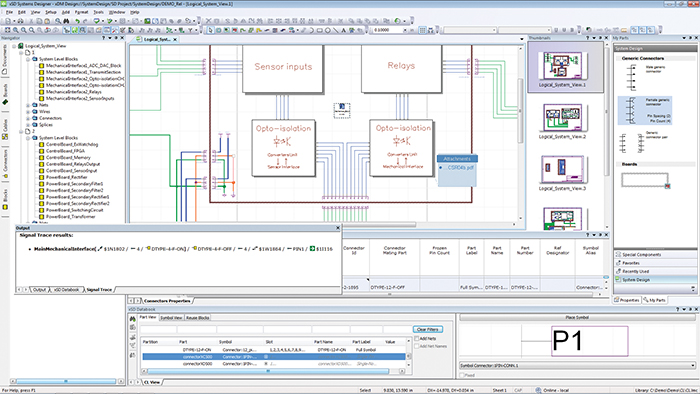Switch to the Symbol View tab
The width and height of the screenshot is (700, 394).
(x=171, y=318)
